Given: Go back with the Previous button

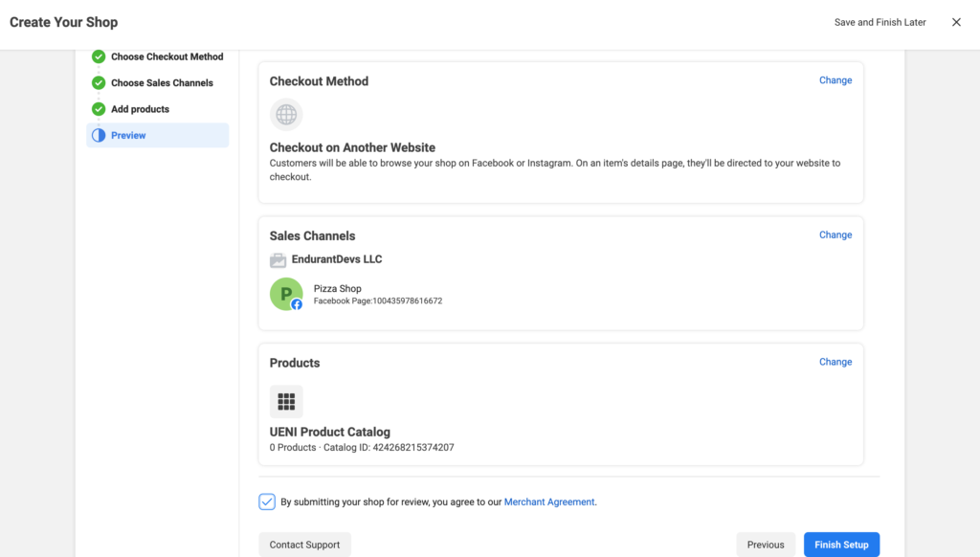Looking at the screenshot, I should (x=766, y=545).
